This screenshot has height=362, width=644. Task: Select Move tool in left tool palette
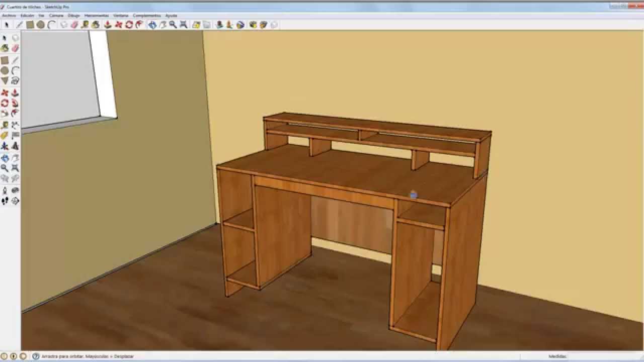pyautogui.click(x=5, y=93)
